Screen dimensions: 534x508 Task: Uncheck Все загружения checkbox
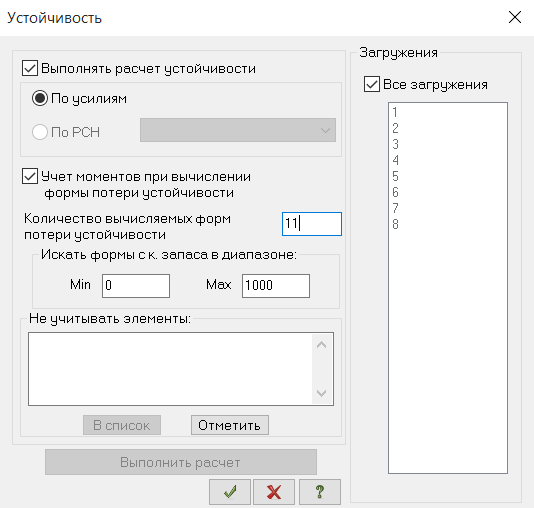tap(372, 84)
